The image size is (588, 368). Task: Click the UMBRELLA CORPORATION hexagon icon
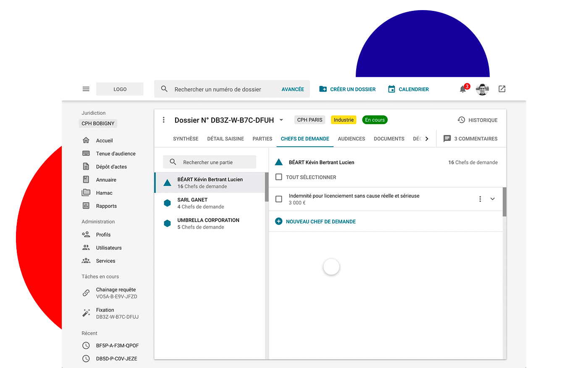coord(167,223)
